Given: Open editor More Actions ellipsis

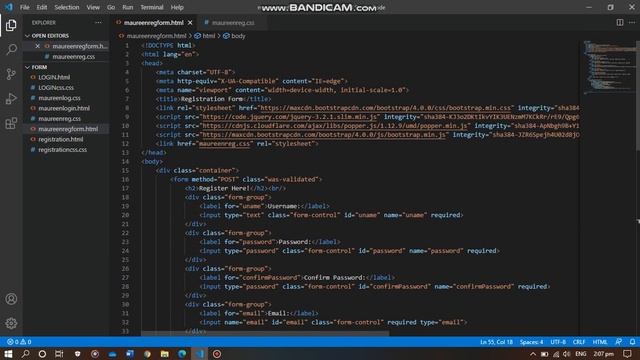Looking at the screenshot, I should pos(632,22).
